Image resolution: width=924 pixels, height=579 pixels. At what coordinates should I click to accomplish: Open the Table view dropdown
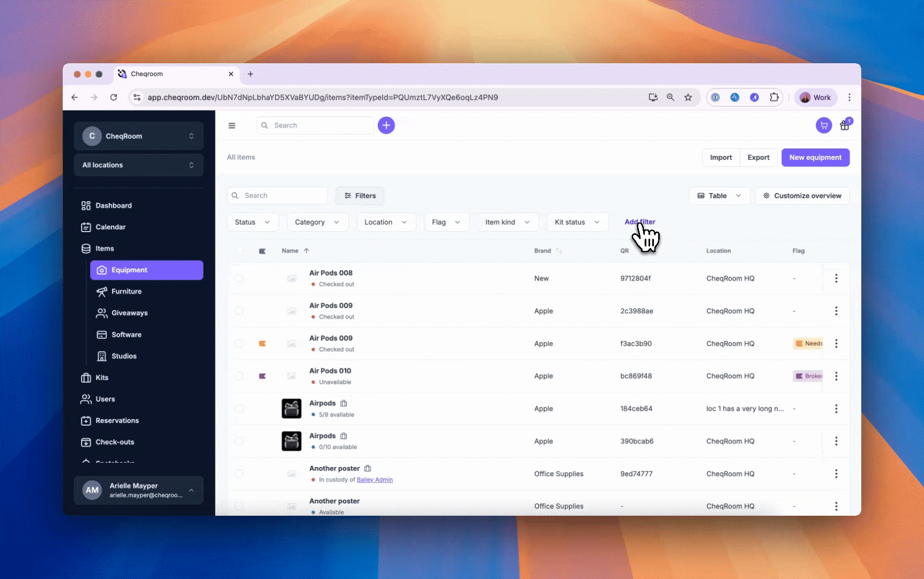(719, 196)
